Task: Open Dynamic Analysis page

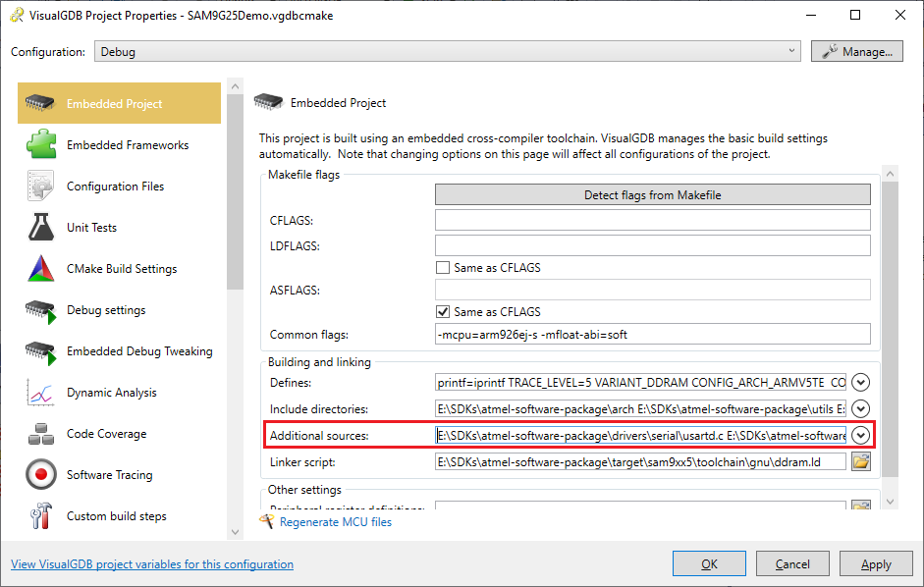Action: click(x=119, y=392)
